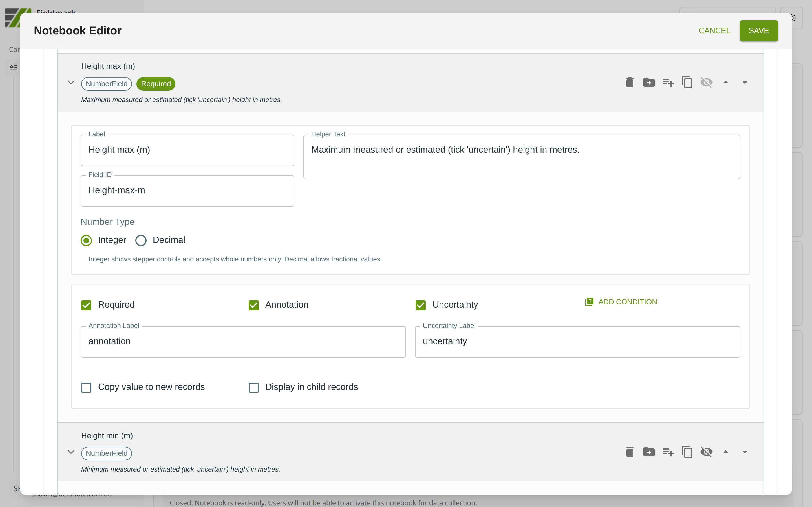The width and height of the screenshot is (812, 507).
Task: Delete the Height min (m) field
Action: pyautogui.click(x=630, y=452)
